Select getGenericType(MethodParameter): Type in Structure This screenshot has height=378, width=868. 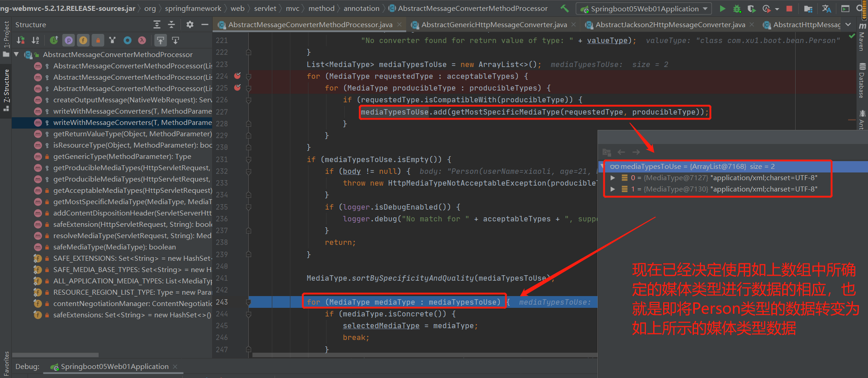coord(122,156)
